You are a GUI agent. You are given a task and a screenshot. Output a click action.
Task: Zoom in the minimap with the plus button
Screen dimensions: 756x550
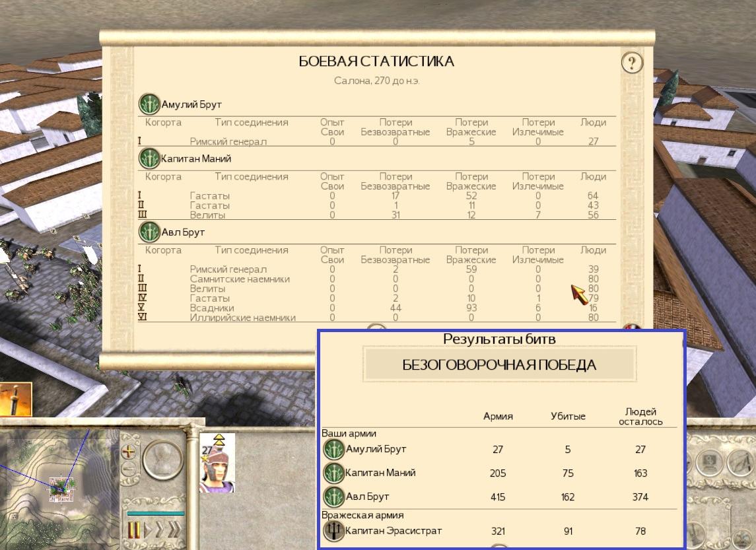coord(128,452)
